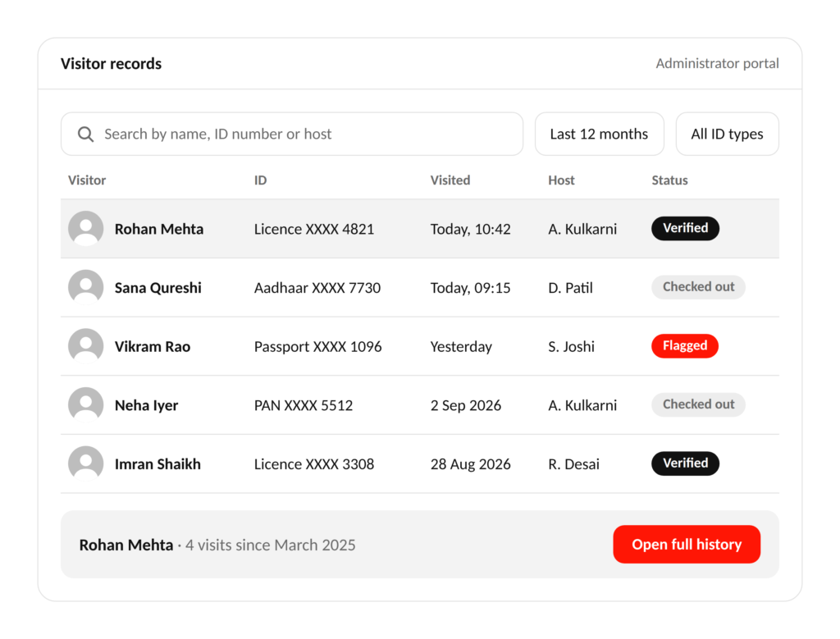Screen dimensions: 840x639
Task: Select the Sana Qureshi row name
Action: 158,288
